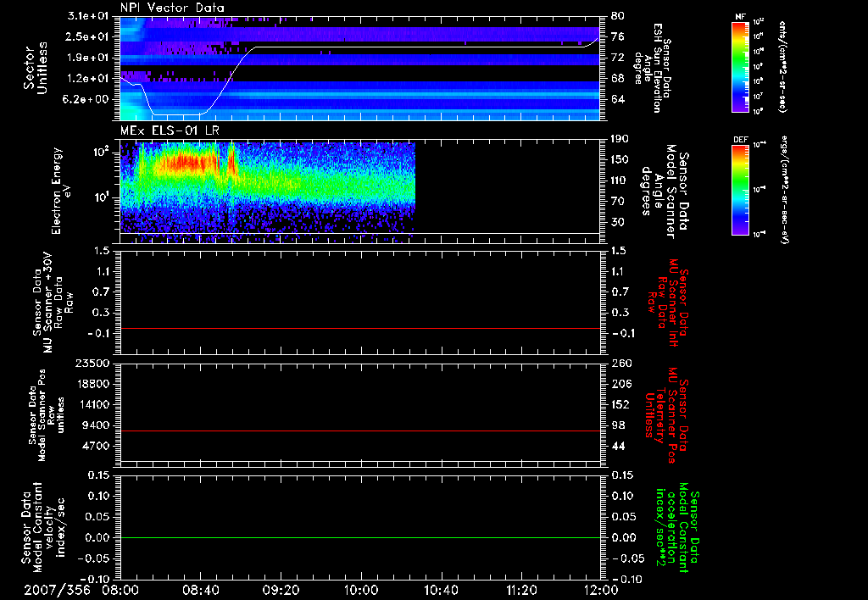
Task: Click the "76" sun elevation tick label
Action: point(618,36)
